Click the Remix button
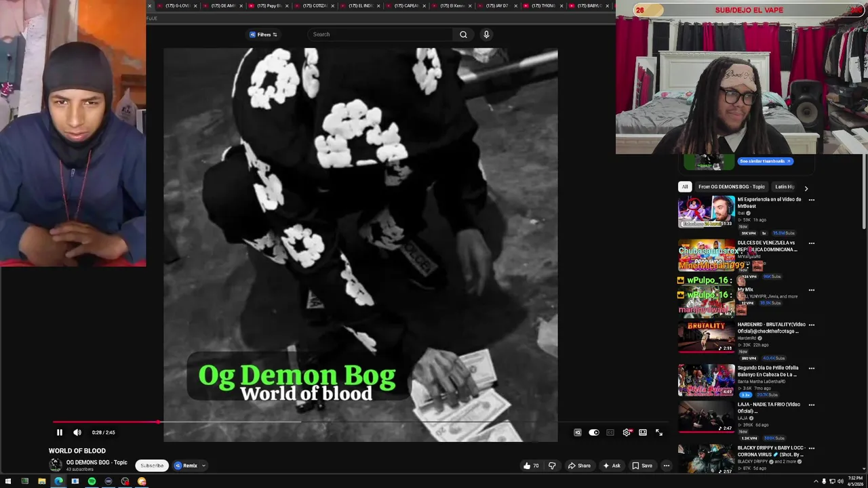Viewport: 868px width, 488px height. pyautogui.click(x=186, y=466)
